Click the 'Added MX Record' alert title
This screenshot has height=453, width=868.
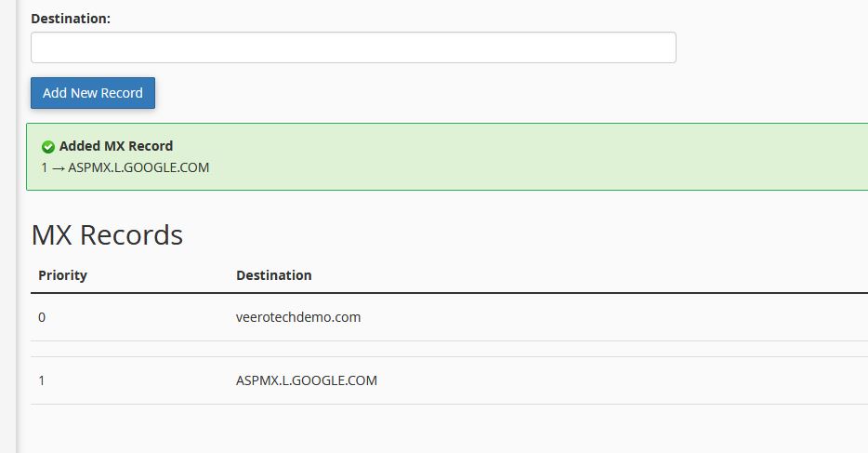[116, 146]
